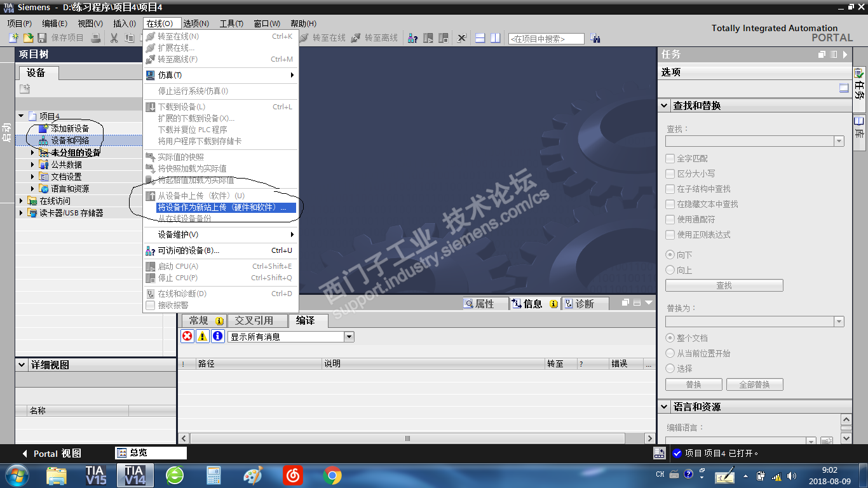Split the editor space horizontally
Image resolution: width=868 pixels, height=488 pixels.
[x=480, y=38]
